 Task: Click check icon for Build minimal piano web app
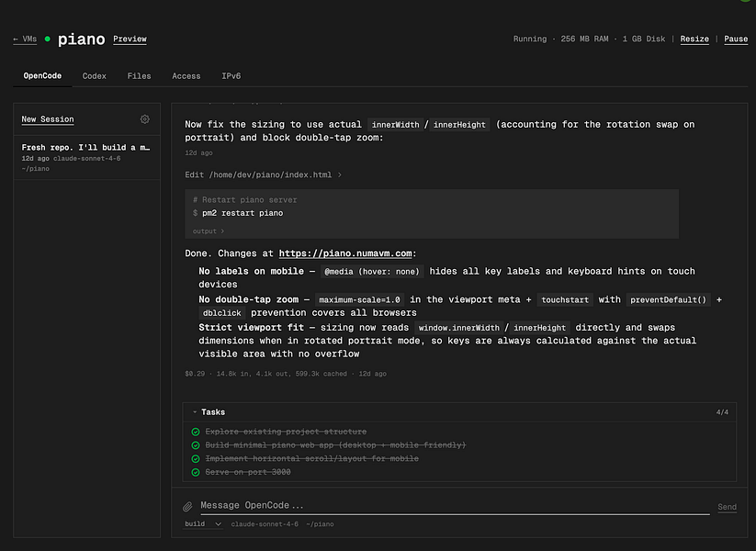click(x=196, y=445)
